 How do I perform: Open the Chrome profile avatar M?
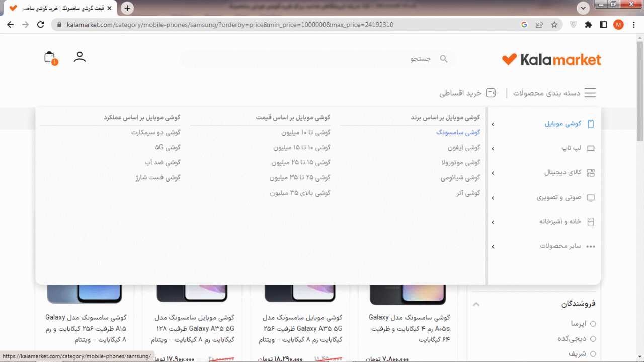pyautogui.click(x=618, y=25)
